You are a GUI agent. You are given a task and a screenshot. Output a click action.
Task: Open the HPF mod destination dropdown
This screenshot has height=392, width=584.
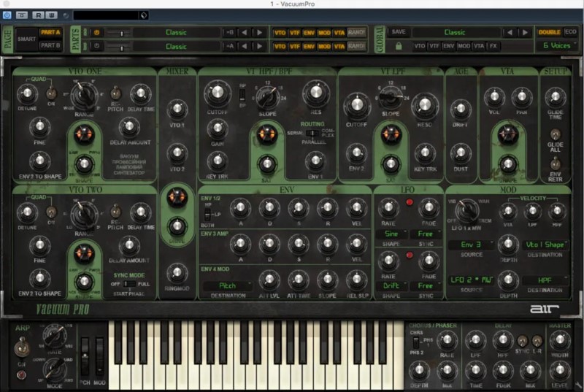click(545, 280)
